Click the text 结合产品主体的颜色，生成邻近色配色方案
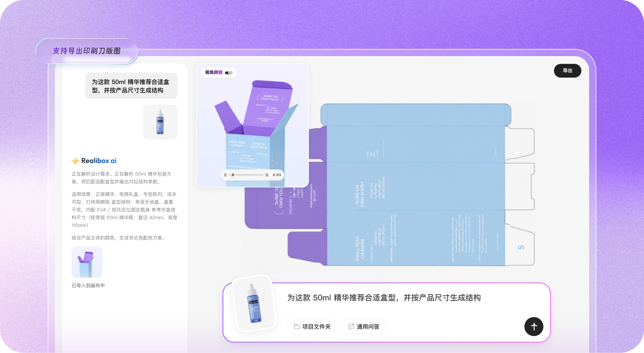 [119, 238]
